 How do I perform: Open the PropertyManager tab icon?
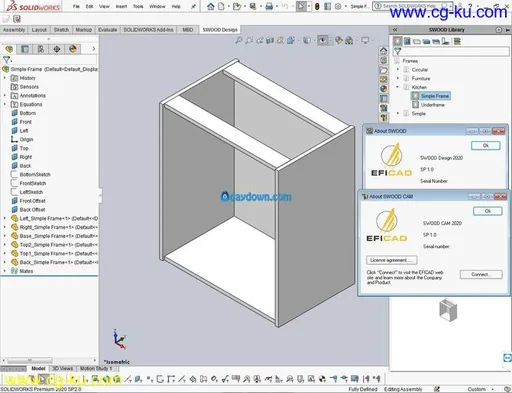pyautogui.click(x=25, y=49)
